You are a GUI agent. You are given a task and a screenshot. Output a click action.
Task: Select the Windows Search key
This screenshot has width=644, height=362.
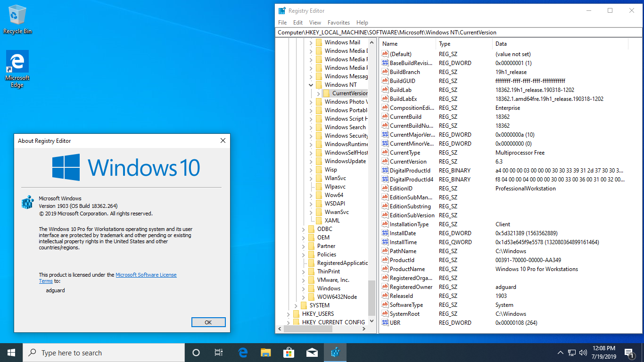coord(345,127)
